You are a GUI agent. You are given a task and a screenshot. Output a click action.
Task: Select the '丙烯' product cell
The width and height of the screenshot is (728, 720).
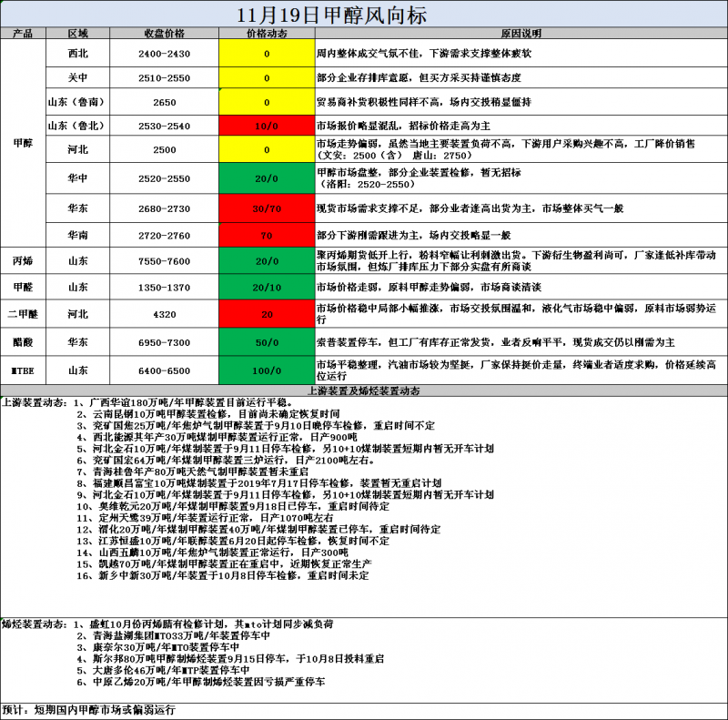pos(24,260)
